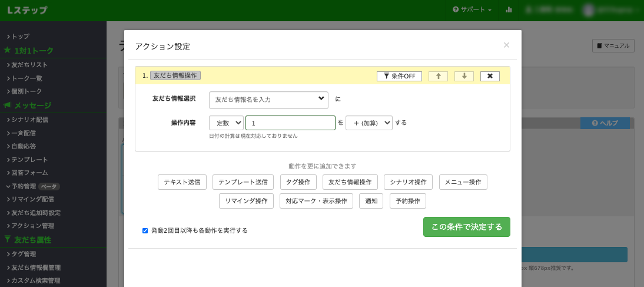Viewport: 644px width, 287px height.
Task: Go to シナリオ配信 in the sidebar
Action: 29,120
